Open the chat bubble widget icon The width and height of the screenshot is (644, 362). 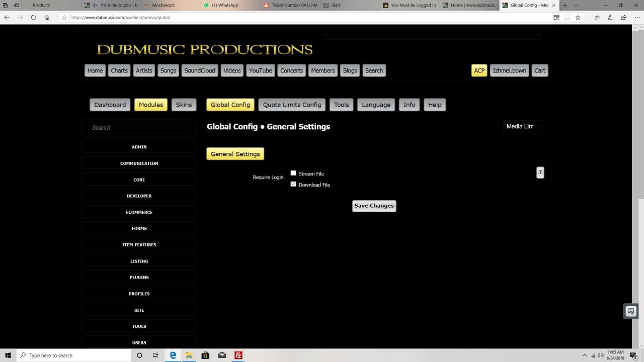coord(631,311)
